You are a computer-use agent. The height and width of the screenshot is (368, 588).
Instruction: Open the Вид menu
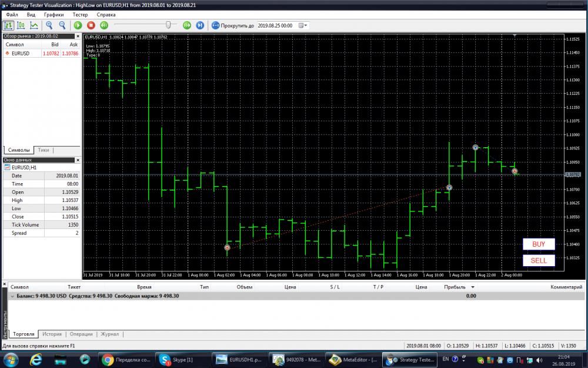[x=31, y=15]
